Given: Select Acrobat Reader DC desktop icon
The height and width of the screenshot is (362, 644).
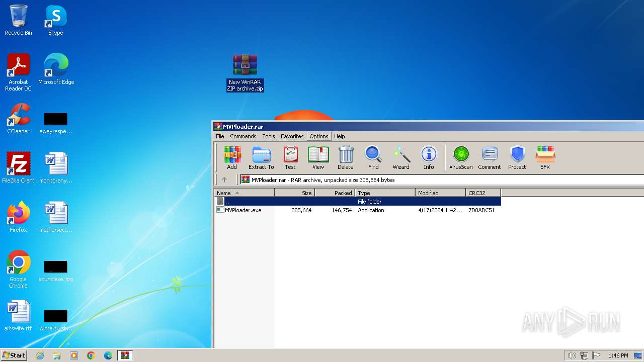Looking at the screenshot, I should 18,72.
